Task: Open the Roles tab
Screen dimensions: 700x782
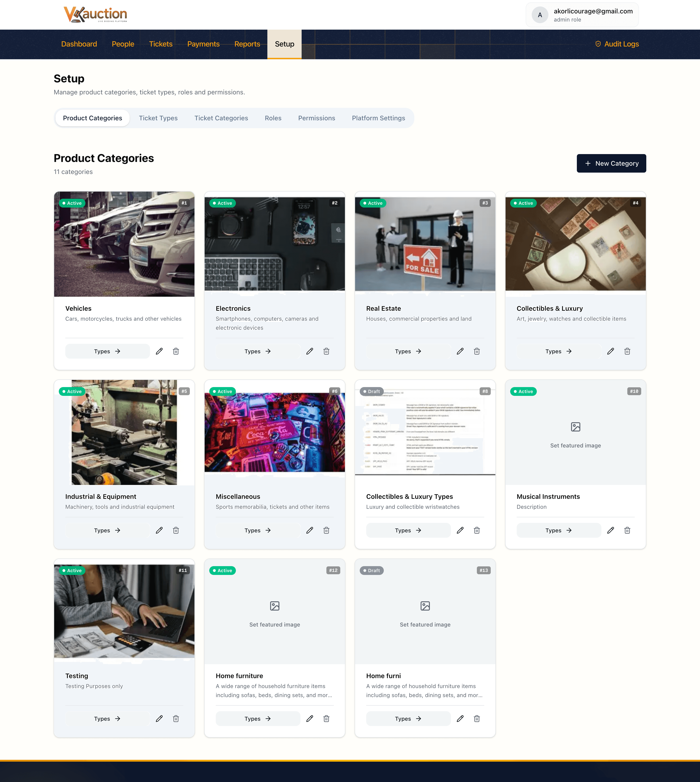Action: coord(273,118)
